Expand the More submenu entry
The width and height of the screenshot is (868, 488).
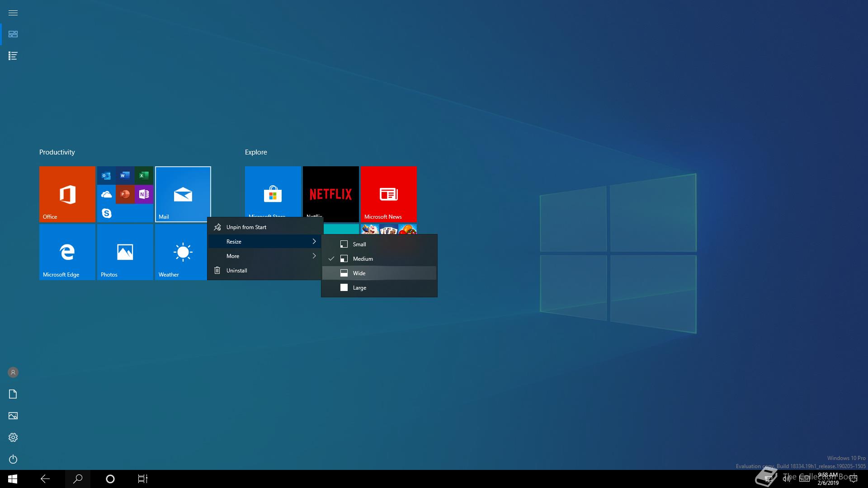coord(265,256)
